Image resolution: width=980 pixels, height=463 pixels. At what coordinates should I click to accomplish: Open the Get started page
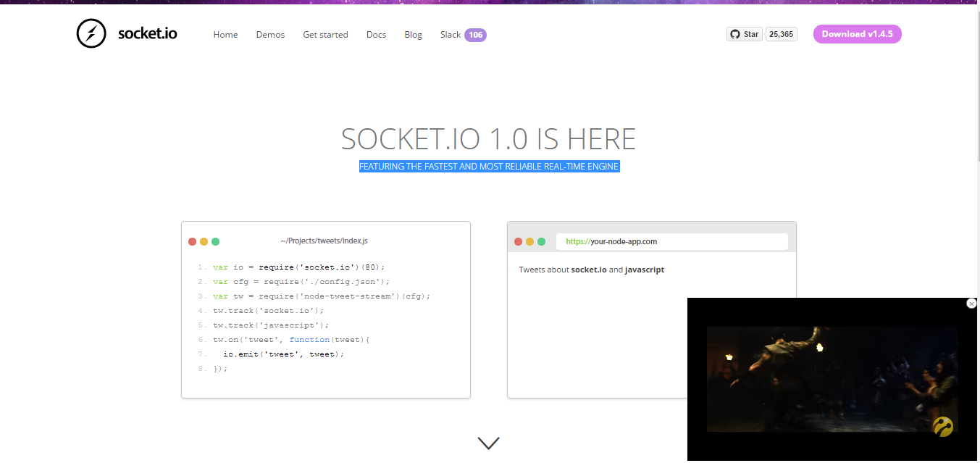click(325, 35)
